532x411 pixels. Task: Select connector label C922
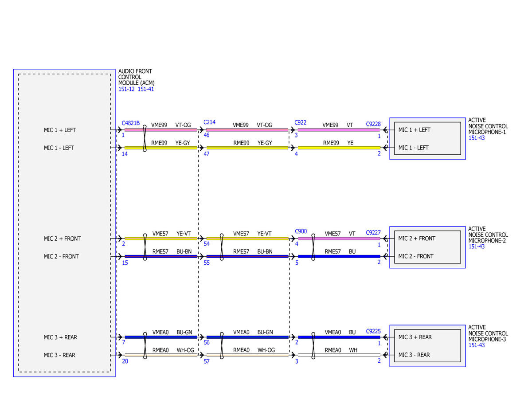pos(301,122)
